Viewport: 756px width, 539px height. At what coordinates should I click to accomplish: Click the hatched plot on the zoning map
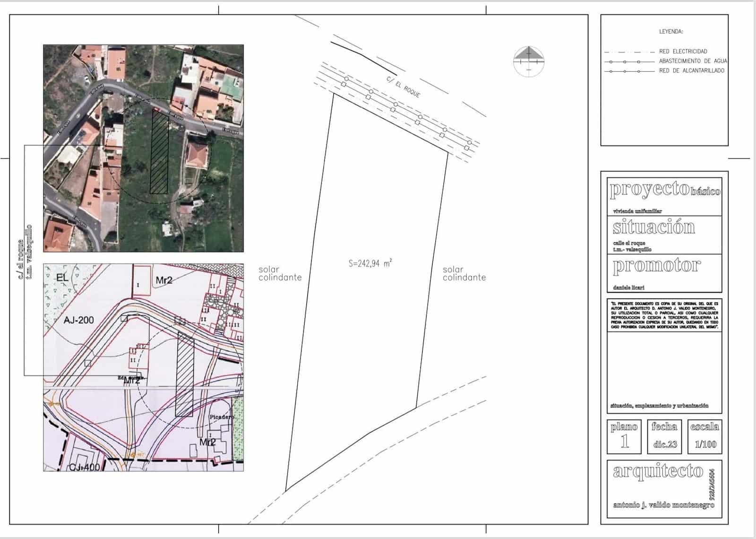tap(185, 374)
